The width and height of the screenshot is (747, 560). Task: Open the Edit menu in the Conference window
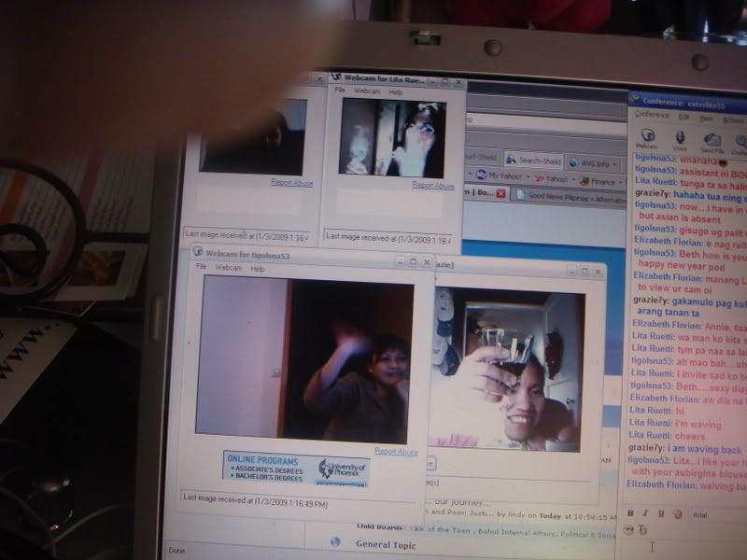coord(684,117)
